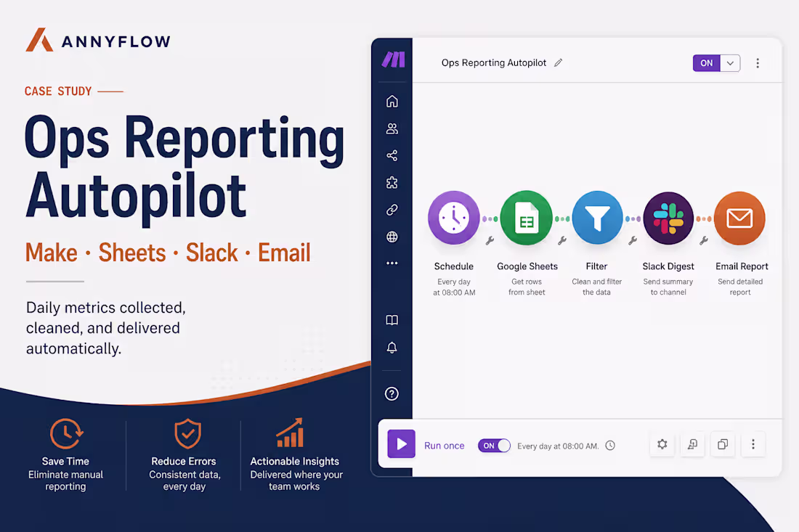Open the Webhooks globe icon
The height and width of the screenshot is (532, 799).
point(392,237)
